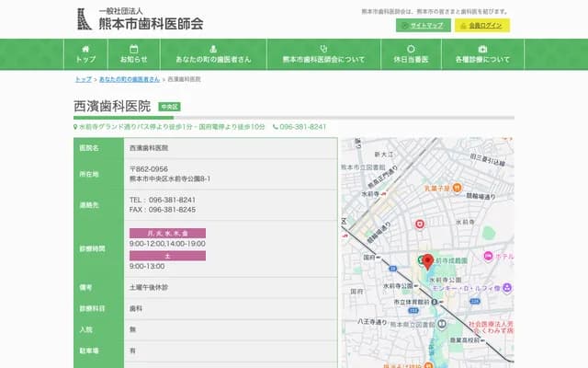Click the サイトマップ button
Image resolution: width=588 pixels, height=368 pixels.
pos(424,26)
